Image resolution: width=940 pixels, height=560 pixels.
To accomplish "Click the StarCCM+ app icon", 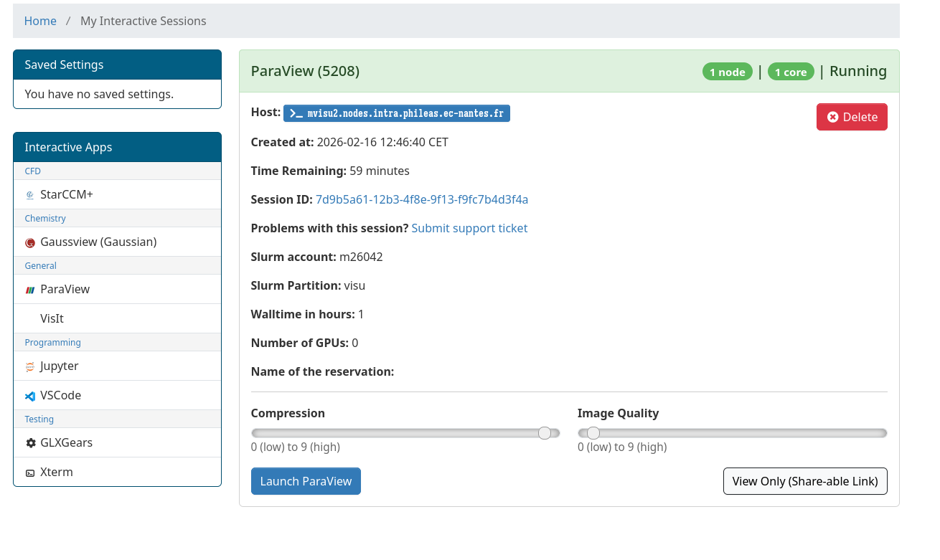I will [30, 195].
